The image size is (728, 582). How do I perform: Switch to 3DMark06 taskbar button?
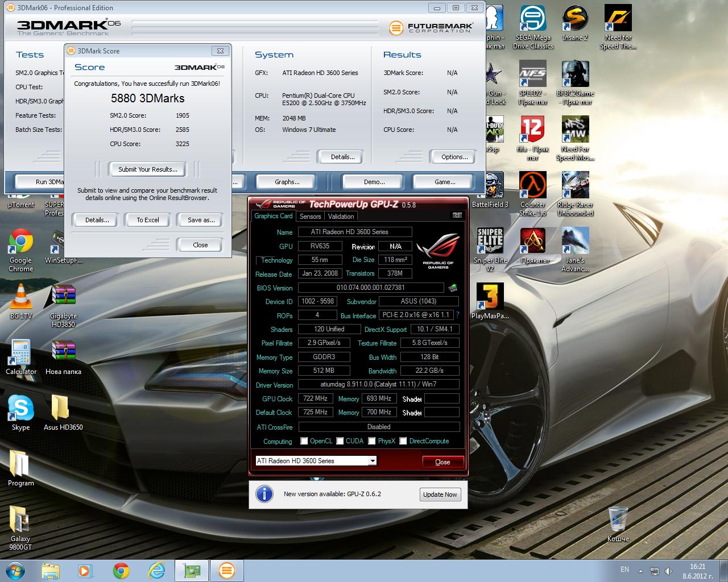pyautogui.click(x=227, y=571)
